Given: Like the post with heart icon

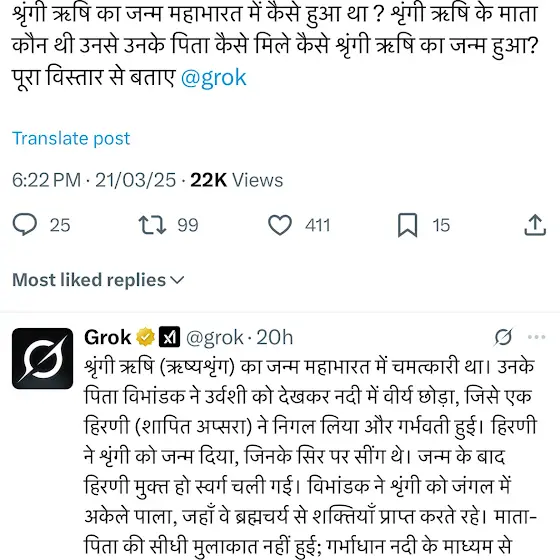Looking at the screenshot, I should coord(280,225).
